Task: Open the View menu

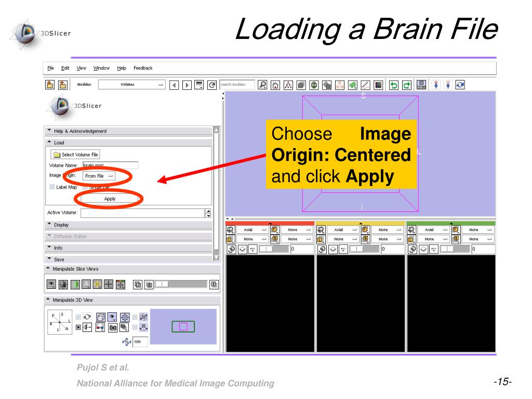Action: point(82,68)
